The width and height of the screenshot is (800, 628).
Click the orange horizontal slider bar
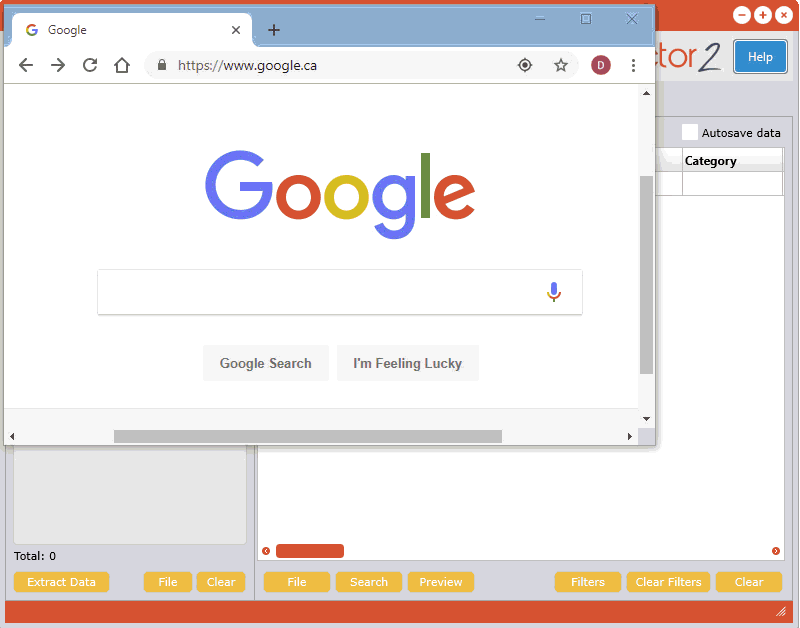(310, 551)
